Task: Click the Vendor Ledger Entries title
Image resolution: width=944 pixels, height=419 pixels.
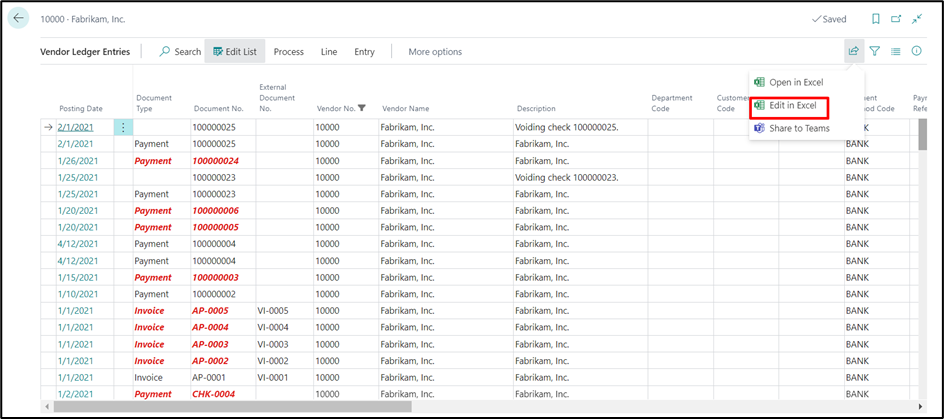Action: coord(85,52)
